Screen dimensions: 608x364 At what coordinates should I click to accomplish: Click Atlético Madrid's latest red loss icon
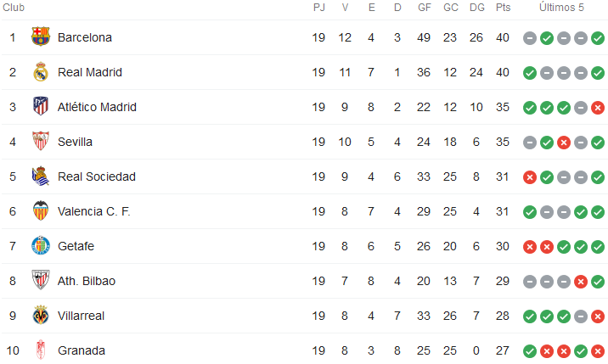598,108
